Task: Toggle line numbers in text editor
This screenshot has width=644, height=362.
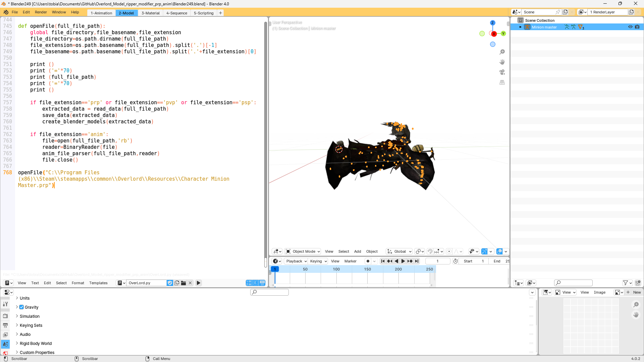Action: click(x=249, y=283)
